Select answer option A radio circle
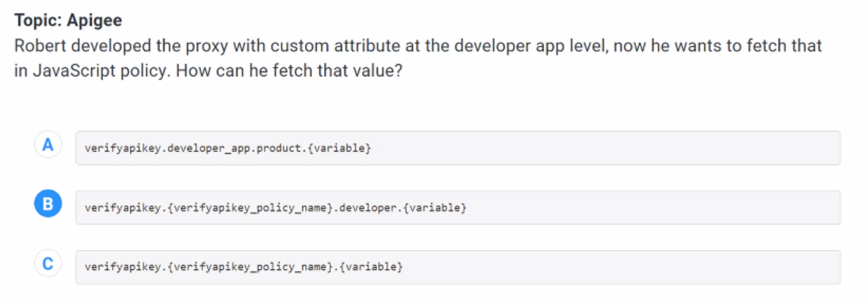 coord(47,146)
